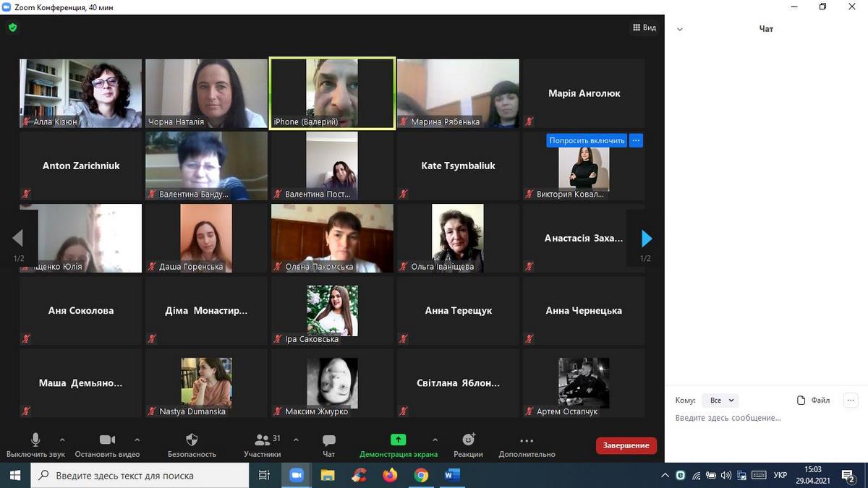Screen dimensions: 868x488
Task: Go to next page of participants
Action: tap(646, 239)
